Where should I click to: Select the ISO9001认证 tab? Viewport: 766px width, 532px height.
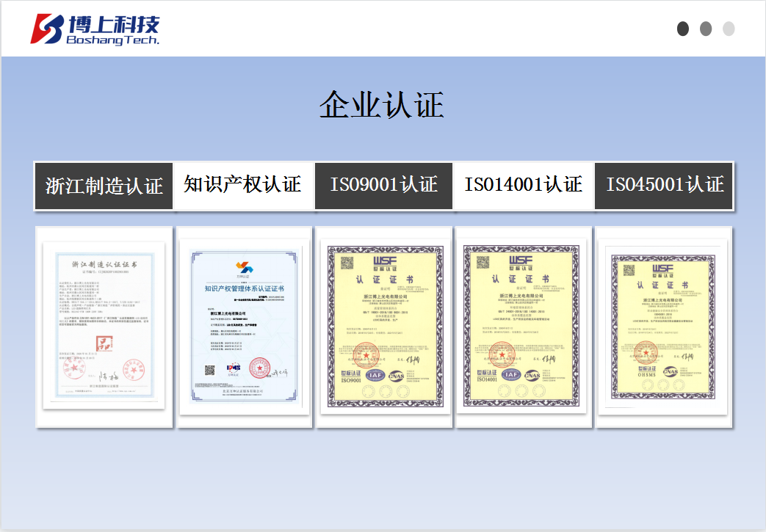[x=383, y=184]
